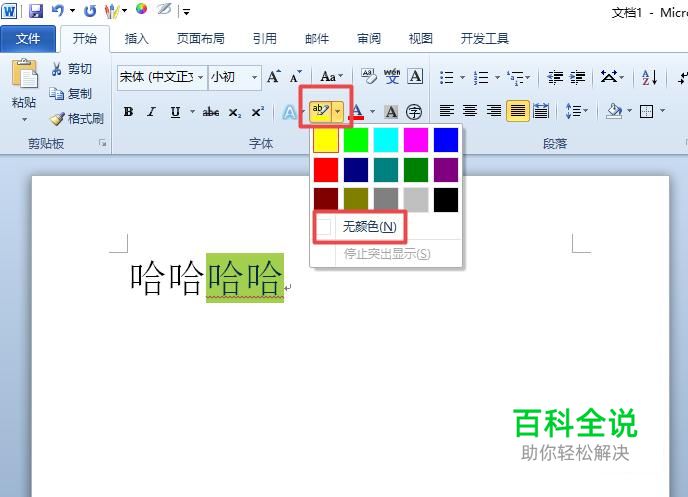Click the Font Color red A icon
The height and width of the screenshot is (497, 688).
pos(357,111)
